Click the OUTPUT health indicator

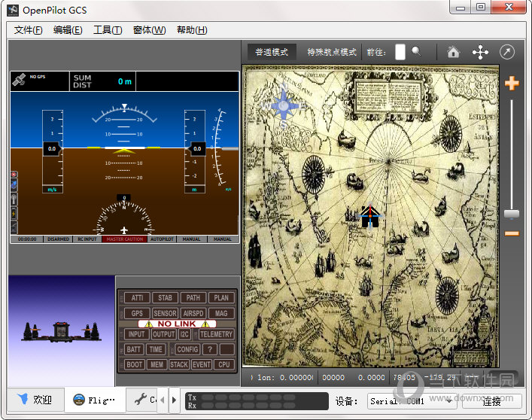point(163,334)
